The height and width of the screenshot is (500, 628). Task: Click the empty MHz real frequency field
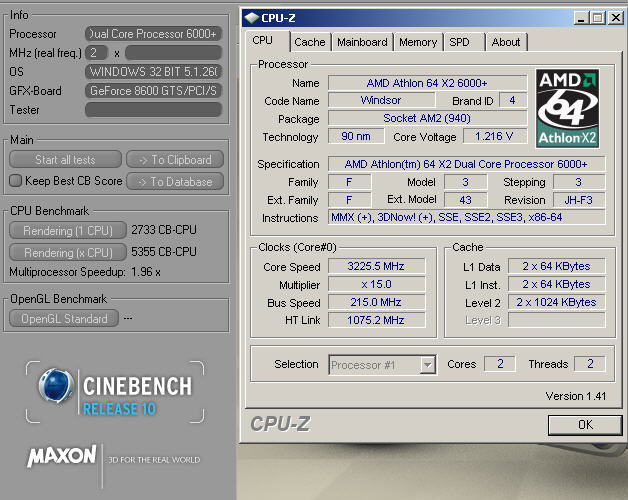click(173, 52)
